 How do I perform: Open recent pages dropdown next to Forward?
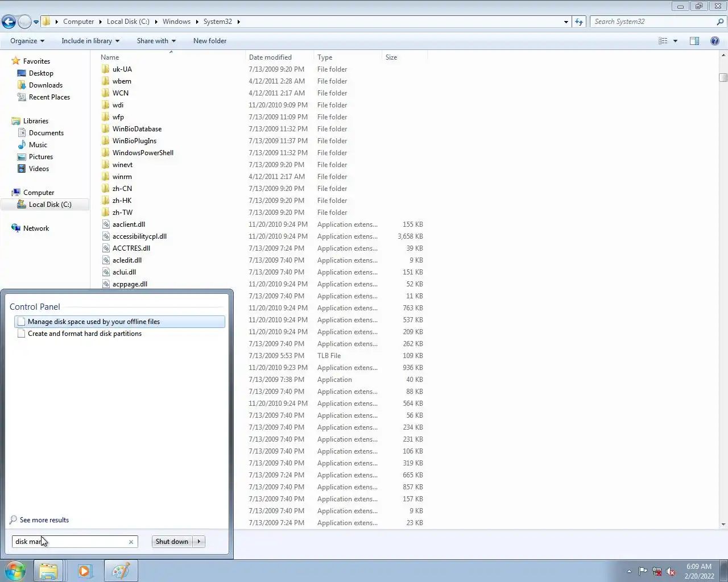36,22
